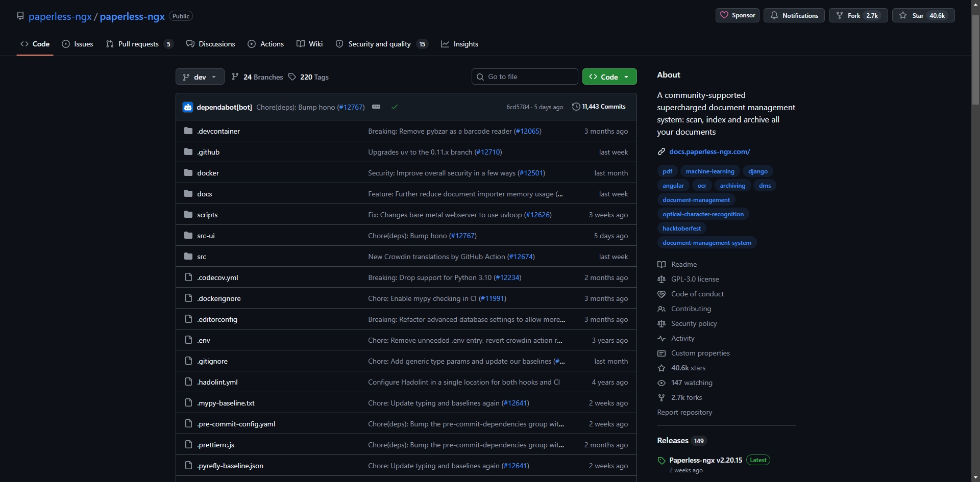Open the Wiki tab
Viewport: 980px width, 482px height.
(x=310, y=44)
